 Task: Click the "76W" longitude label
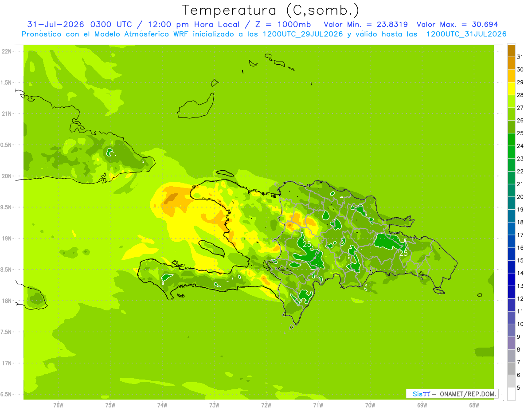point(58,405)
